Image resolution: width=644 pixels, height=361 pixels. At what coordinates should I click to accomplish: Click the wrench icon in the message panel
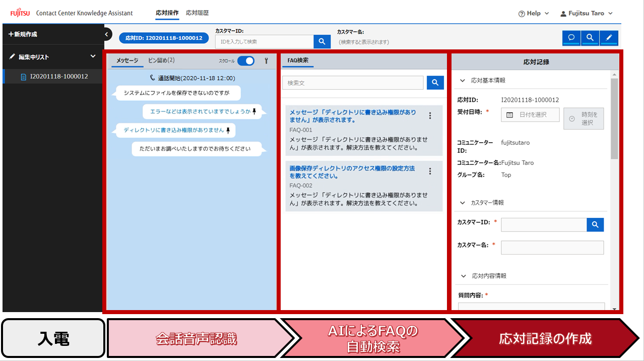click(x=266, y=60)
